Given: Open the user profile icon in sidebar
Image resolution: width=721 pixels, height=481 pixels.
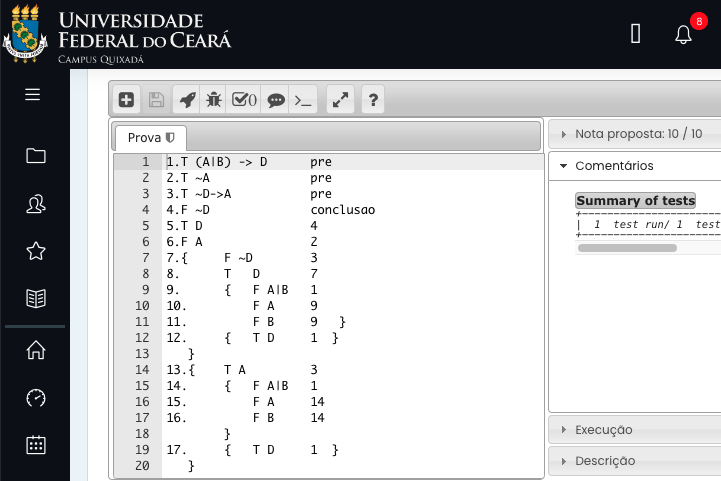Looking at the screenshot, I should tap(36, 204).
